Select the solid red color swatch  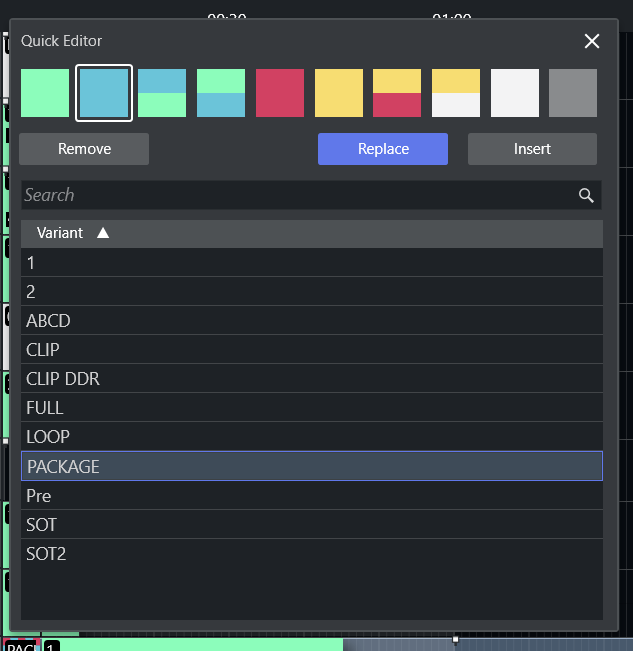280,93
